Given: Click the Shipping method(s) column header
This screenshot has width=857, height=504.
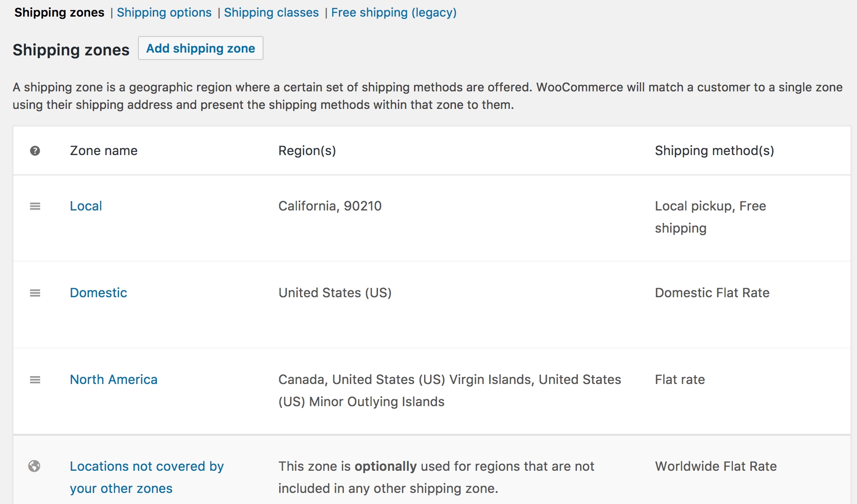Looking at the screenshot, I should [714, 150].
